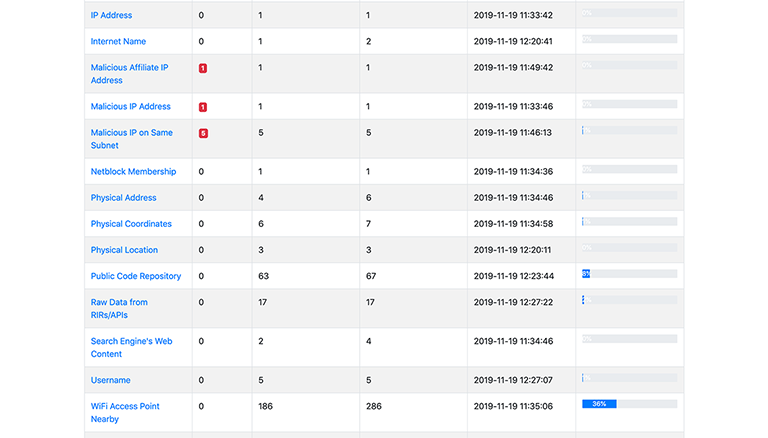
Task: Click the red 5 badge for Malicious Subnet
Action: (203, 133)
